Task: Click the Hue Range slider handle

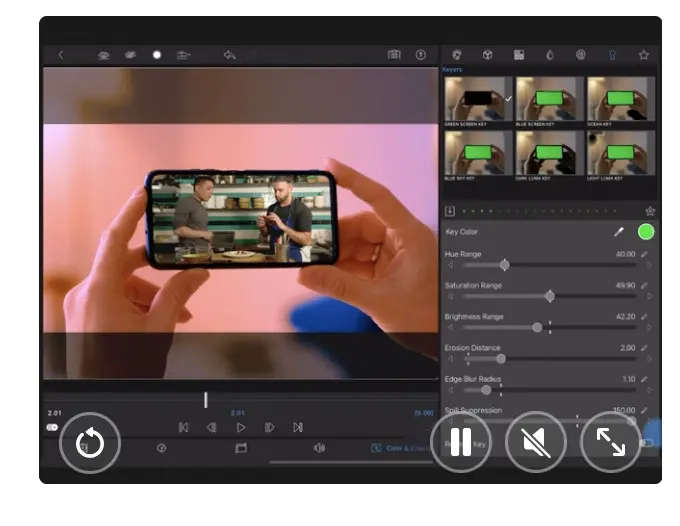Action: 504,265
